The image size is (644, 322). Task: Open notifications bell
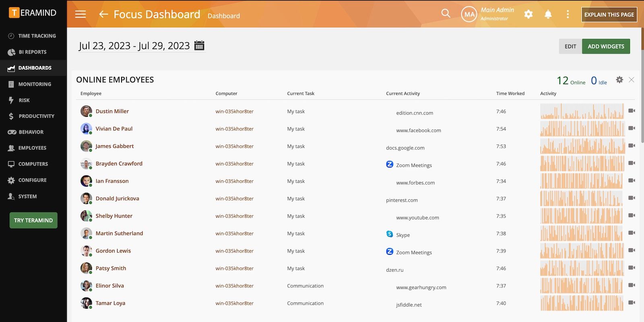[x=548, y=14]
